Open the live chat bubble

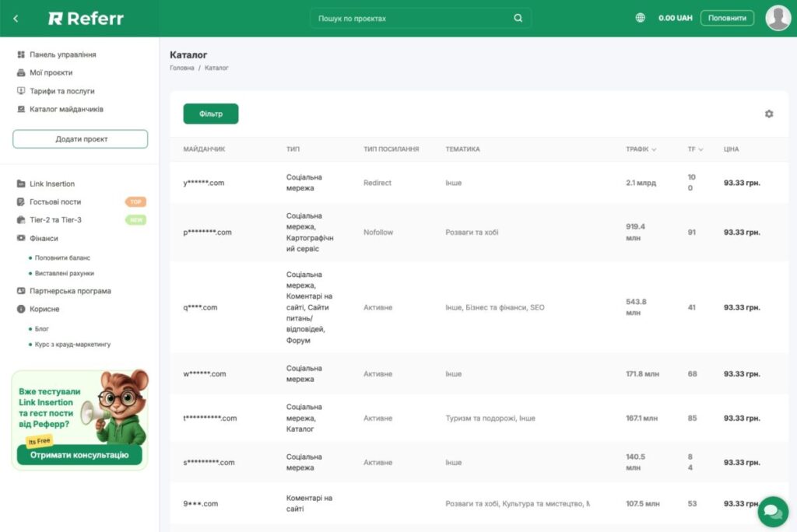tap(773, 511)
